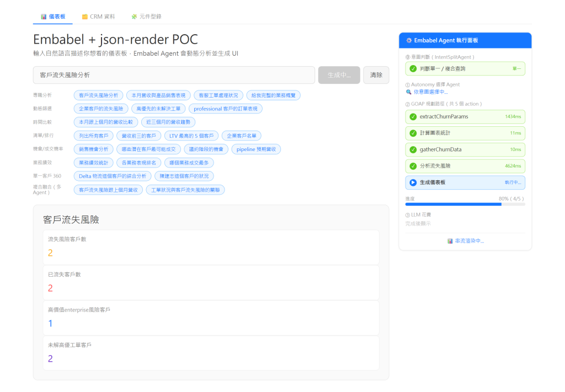Pick the 近三個月的營收趨勢 chip
The width and height of the screenshot is (565, 392).
pyautogui.click(x=168, y=122)
